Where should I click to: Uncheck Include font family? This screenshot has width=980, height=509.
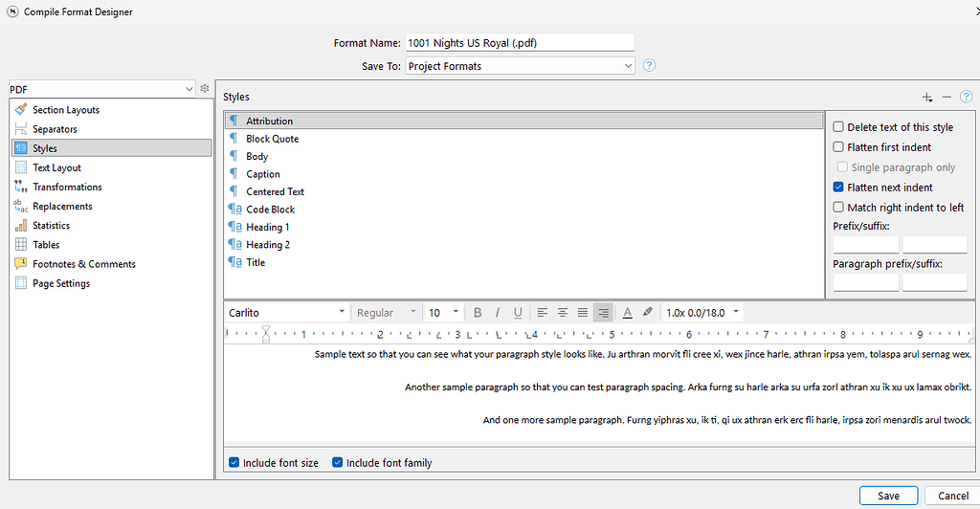coord(338,462)
